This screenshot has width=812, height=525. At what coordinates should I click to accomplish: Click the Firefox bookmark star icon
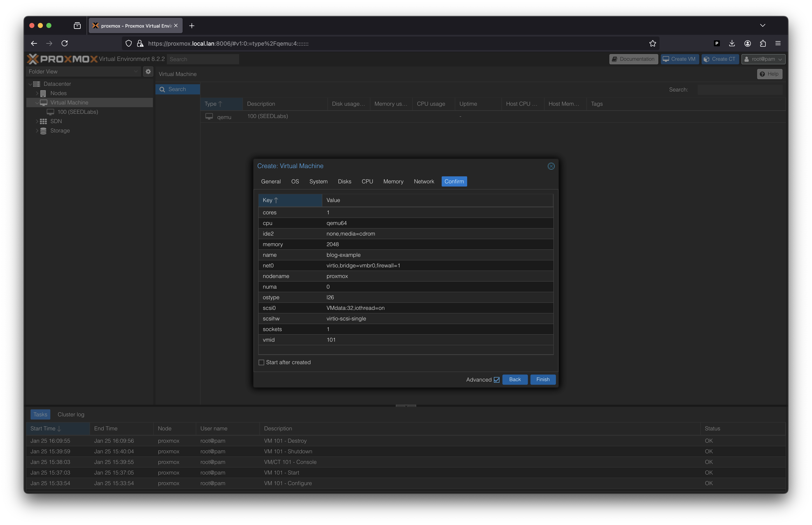tap(652, 43)
